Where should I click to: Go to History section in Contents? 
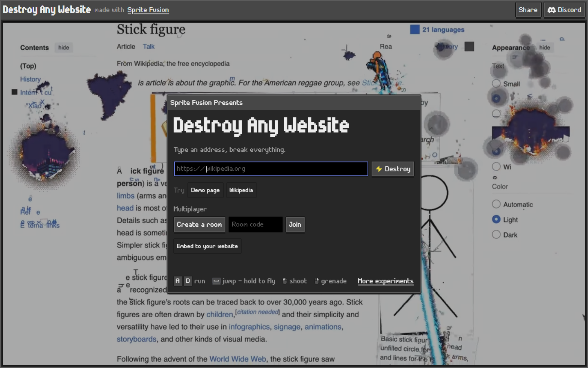[x=31, y=79]
